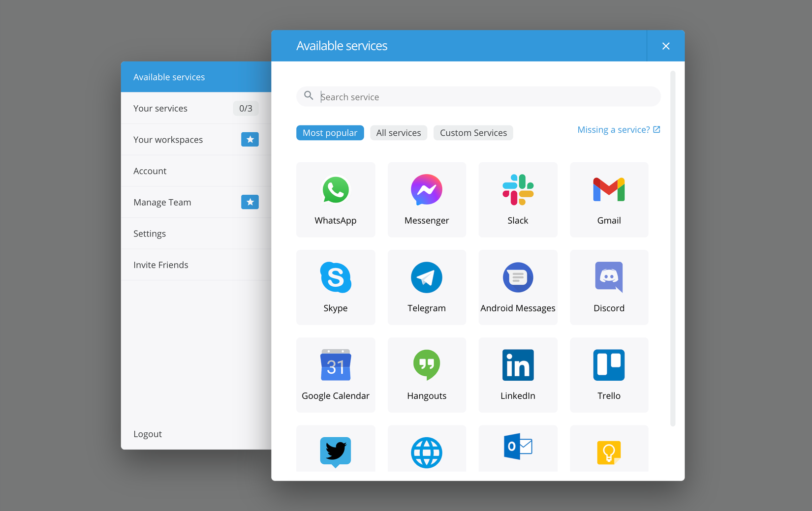Image resolution: width=812 pixels, height=511 pixels.
Task: Open Invite Friends in the sidebar
Action: 196,265
